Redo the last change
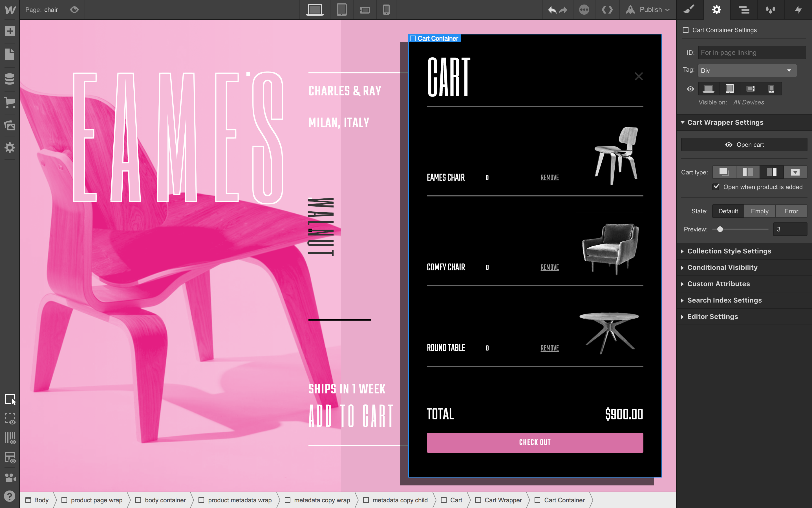Image resolution: width=812 pixels, height=508 pixels. [563, 10]
